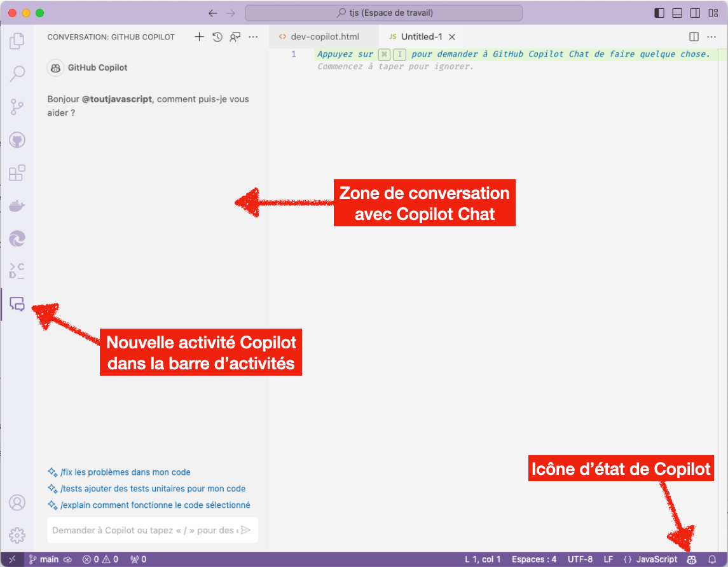Close the Untitled-1 tab
Screen dimensions: 728x567
452,37
